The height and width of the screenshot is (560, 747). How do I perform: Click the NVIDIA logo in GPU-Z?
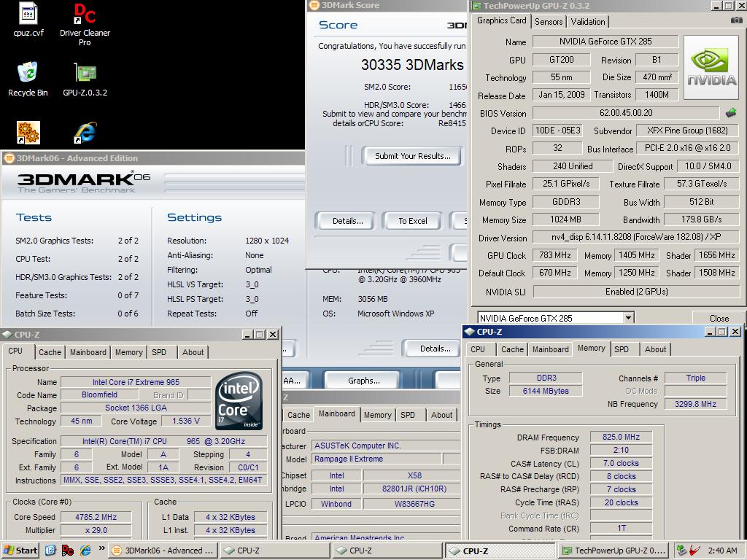[711, 67]
